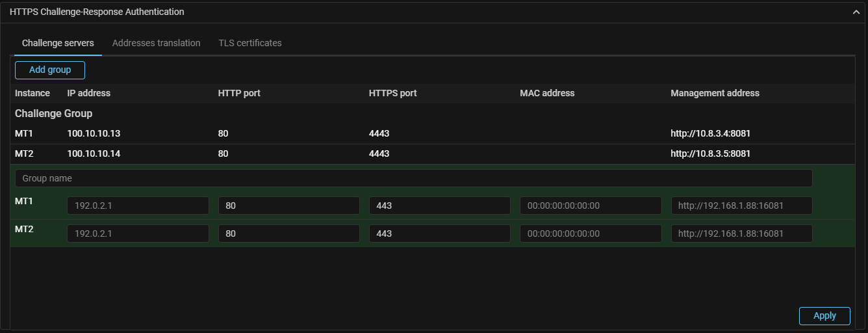Open the TLS certificates tab
Screen dimensions: 868x333
tap(250, 43)
